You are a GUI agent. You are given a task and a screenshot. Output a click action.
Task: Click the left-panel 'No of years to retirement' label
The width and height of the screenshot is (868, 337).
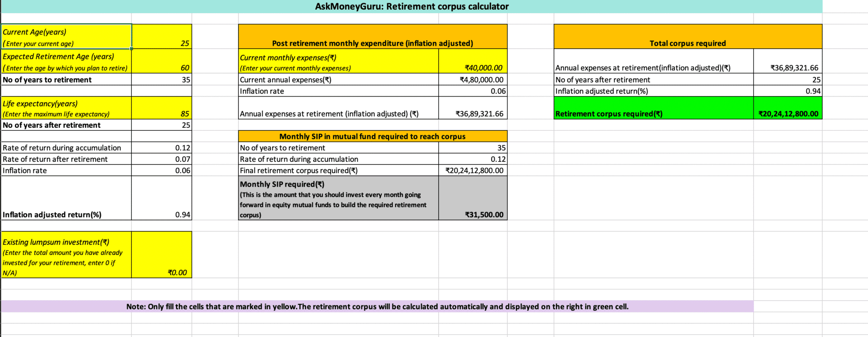click(67, 80)
